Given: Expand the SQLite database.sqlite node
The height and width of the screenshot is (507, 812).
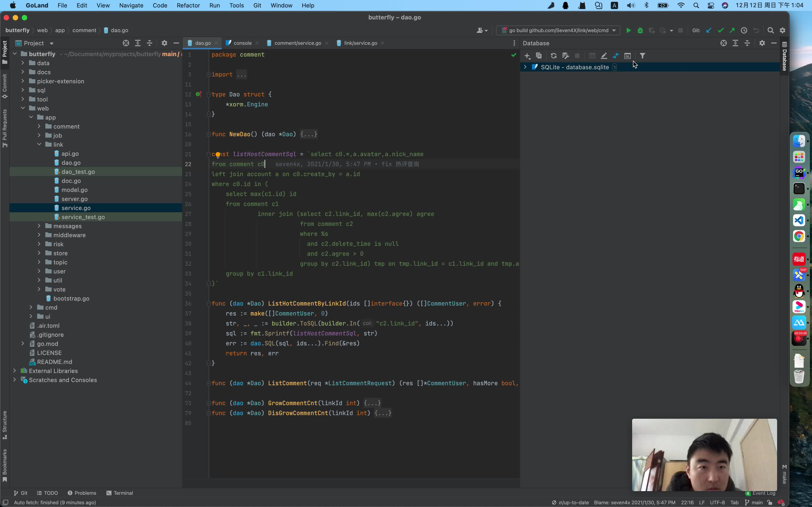Looking at the screenshot, I should pos(525,67).
